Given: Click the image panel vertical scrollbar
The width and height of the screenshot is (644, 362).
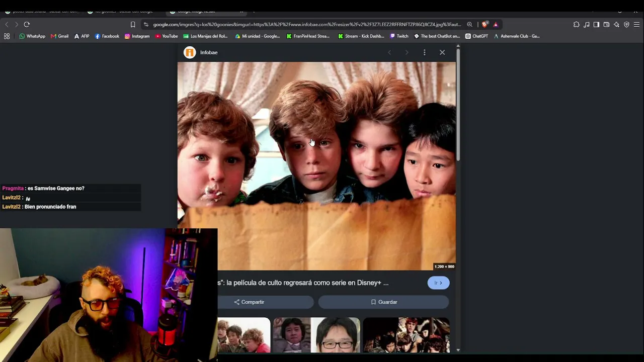Looking at the screenshot, I should [x=458, y=106].
